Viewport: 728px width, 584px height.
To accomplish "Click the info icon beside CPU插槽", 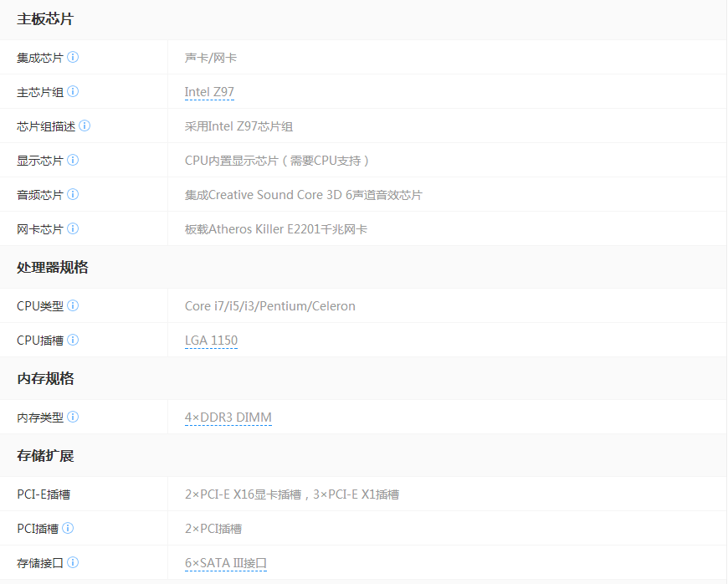I will (73, 341).
